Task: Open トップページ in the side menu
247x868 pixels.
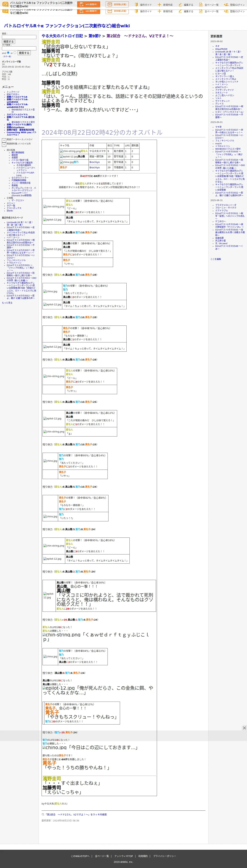Action: coord(13,92)
